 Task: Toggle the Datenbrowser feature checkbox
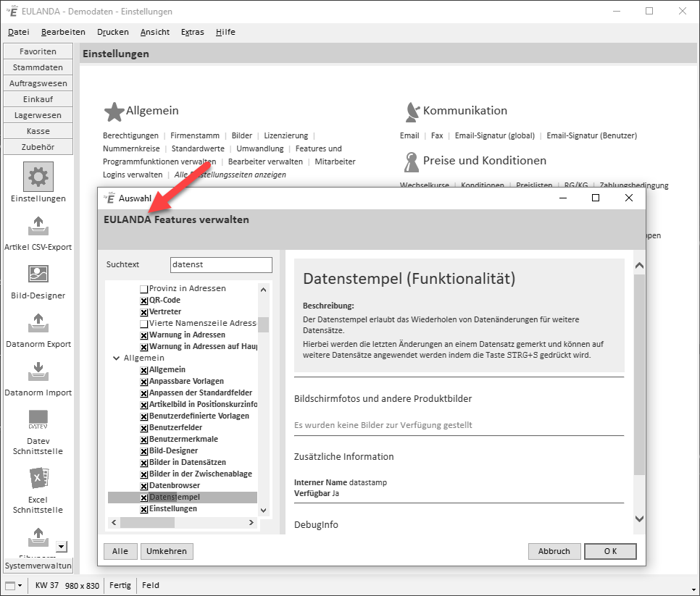pos(143,486)
